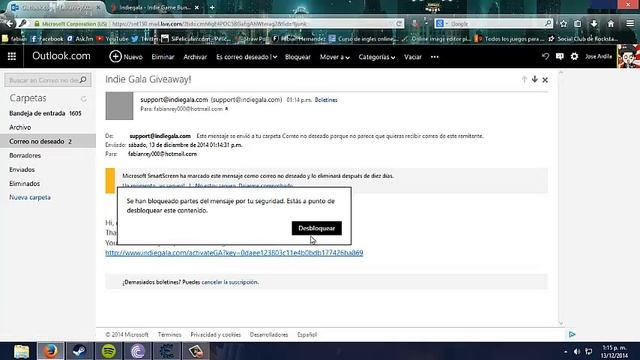This screenshot has height=360, width=640.
Task: Open the Archivo folder
Action: [48, 127]
